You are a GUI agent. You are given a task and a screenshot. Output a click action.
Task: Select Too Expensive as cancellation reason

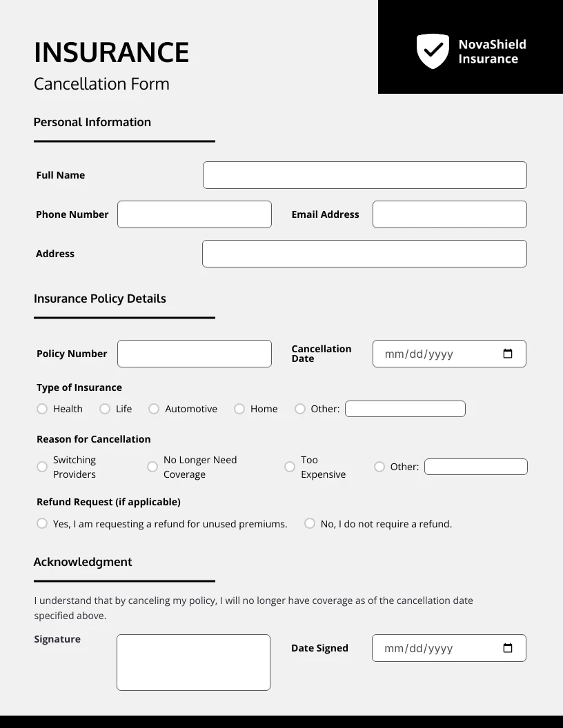[x=290, y=467]
